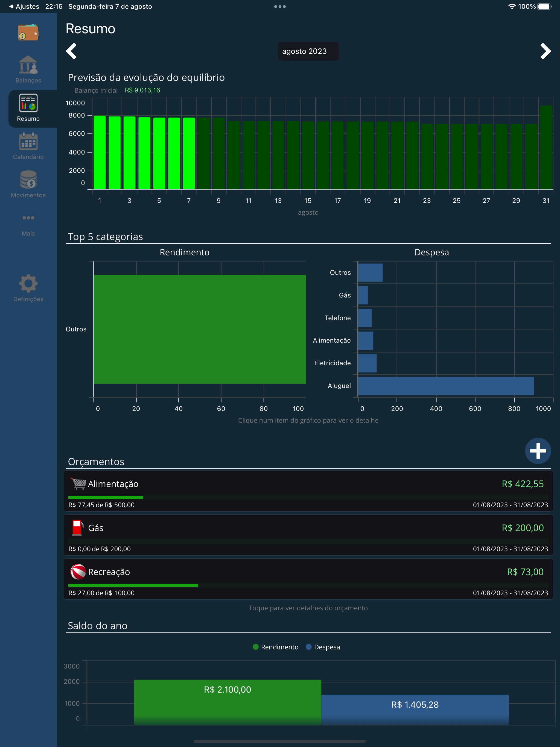The image size is (560, 747).
Task: Open the Movimentos coins icon
Action: (x=28, y=180)
